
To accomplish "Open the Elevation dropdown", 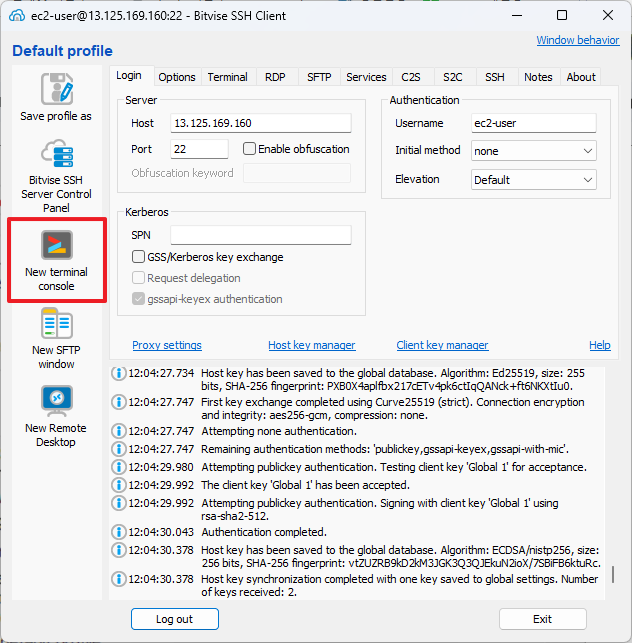I will coord(534,180).
